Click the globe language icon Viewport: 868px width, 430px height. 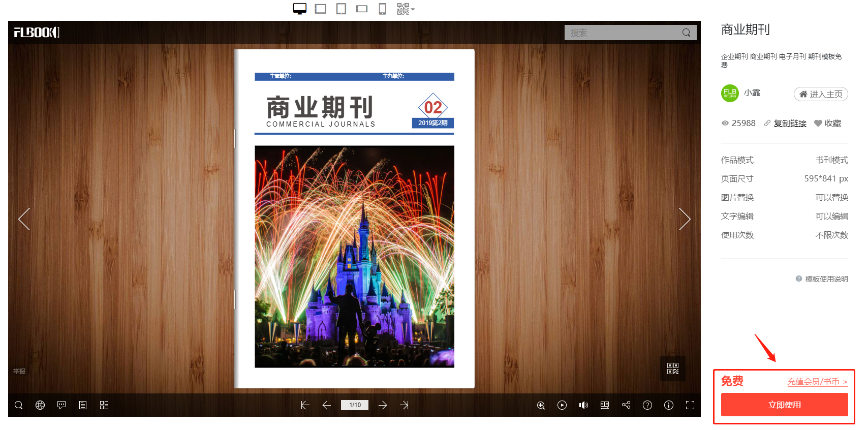click(x=40, y=405)
